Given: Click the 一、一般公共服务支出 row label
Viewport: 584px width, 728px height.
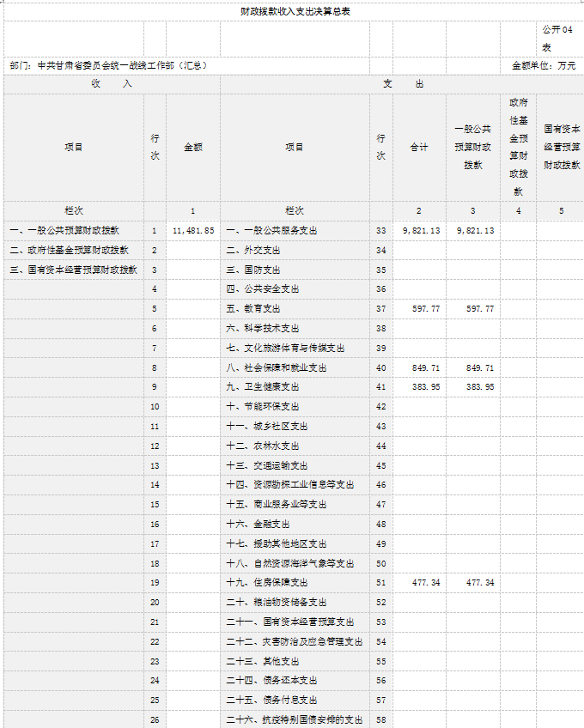Looking at the screenshot, I should 271,230.
